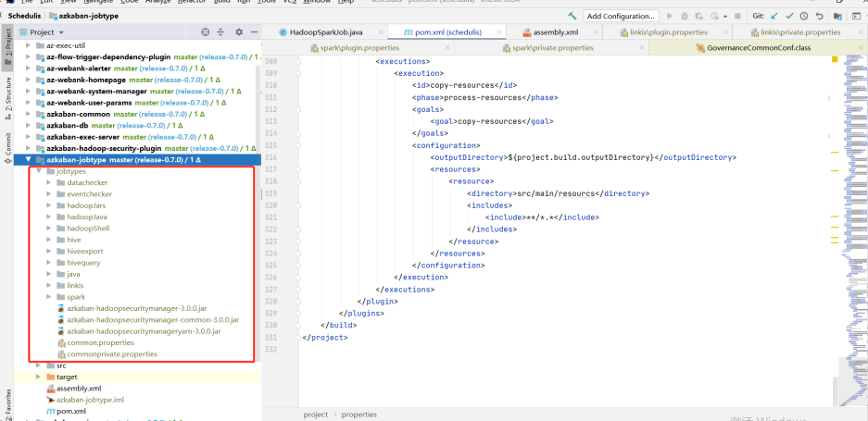Hide the Project panel with minimize icon
Screen dimensions: 868x421
(253, 31)
